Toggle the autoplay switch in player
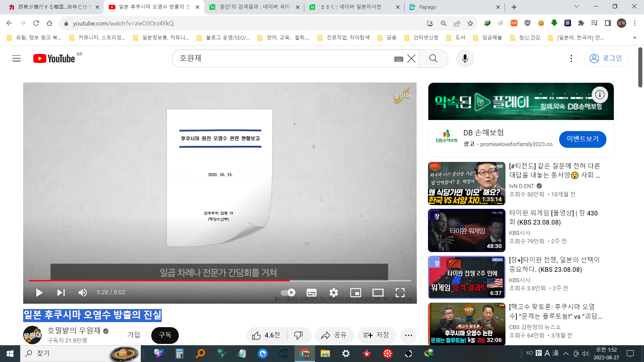 click(288, 293)
